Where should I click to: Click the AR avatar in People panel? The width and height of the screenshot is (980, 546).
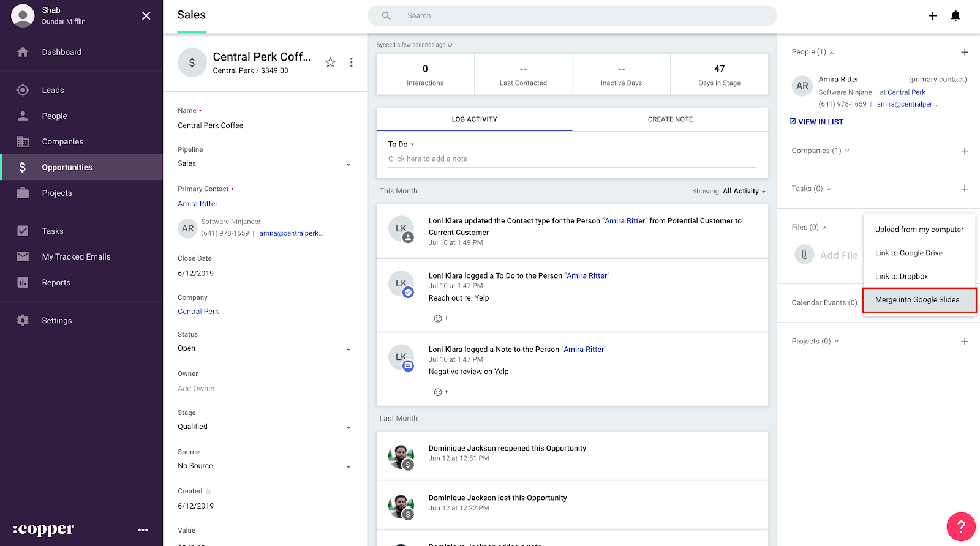(802, 86)
